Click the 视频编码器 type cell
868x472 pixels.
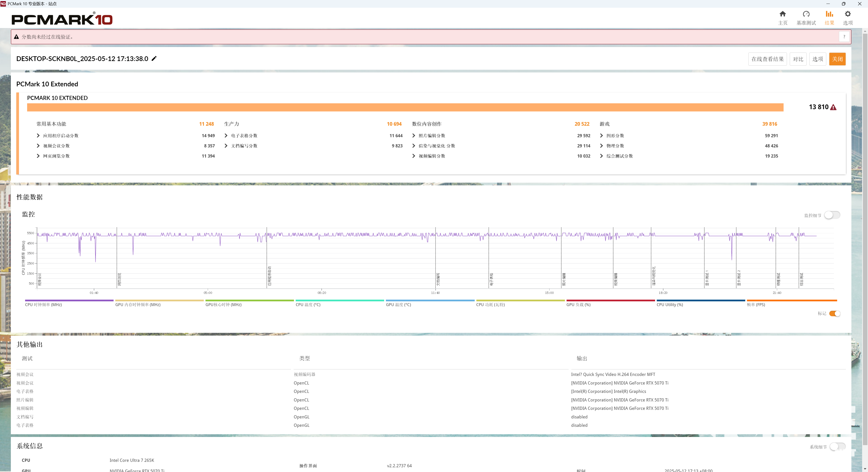[x=304, y=374]
